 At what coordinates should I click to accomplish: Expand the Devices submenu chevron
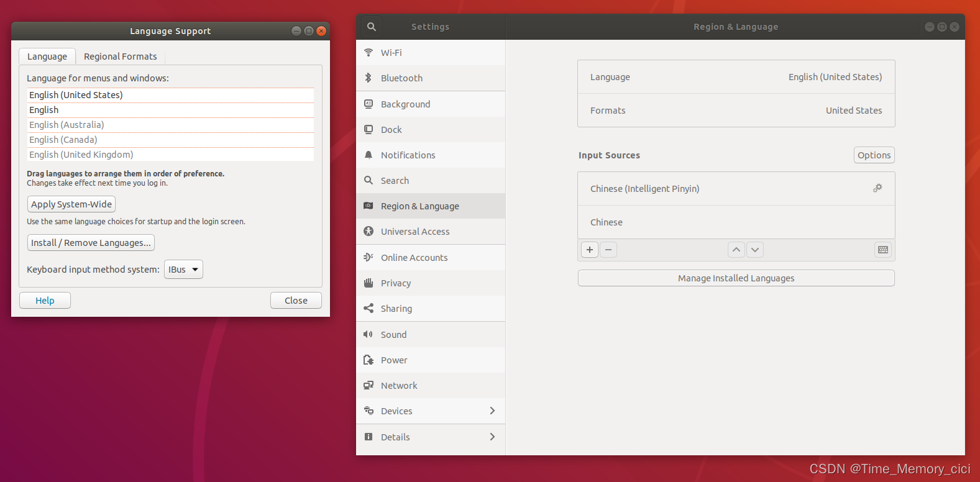point(492,411)
